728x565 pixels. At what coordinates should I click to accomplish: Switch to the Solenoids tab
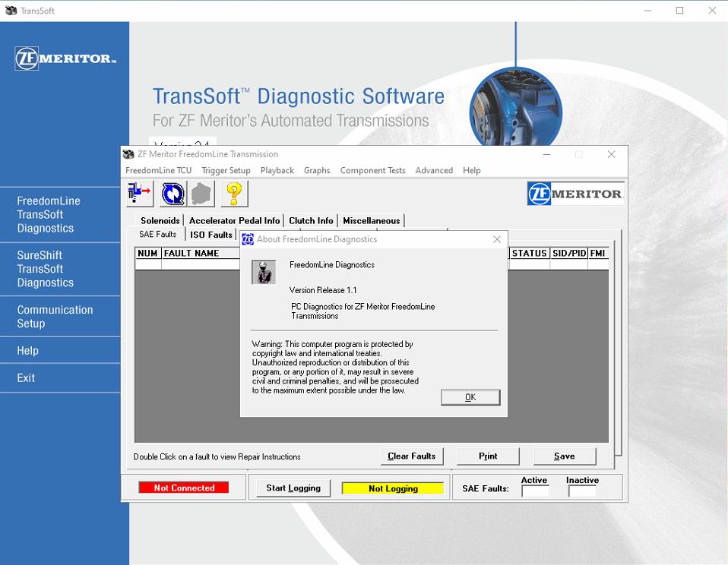(x=159, y=220)
